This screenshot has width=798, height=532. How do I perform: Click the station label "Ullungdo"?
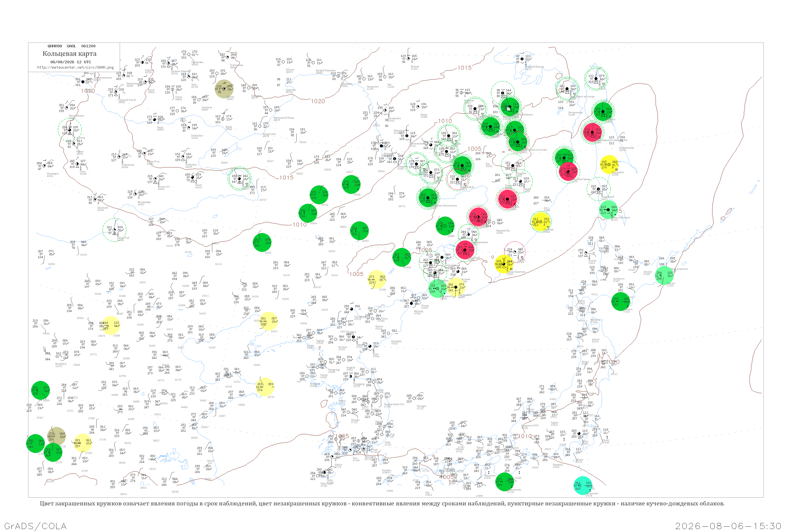(x=421, y=407)
